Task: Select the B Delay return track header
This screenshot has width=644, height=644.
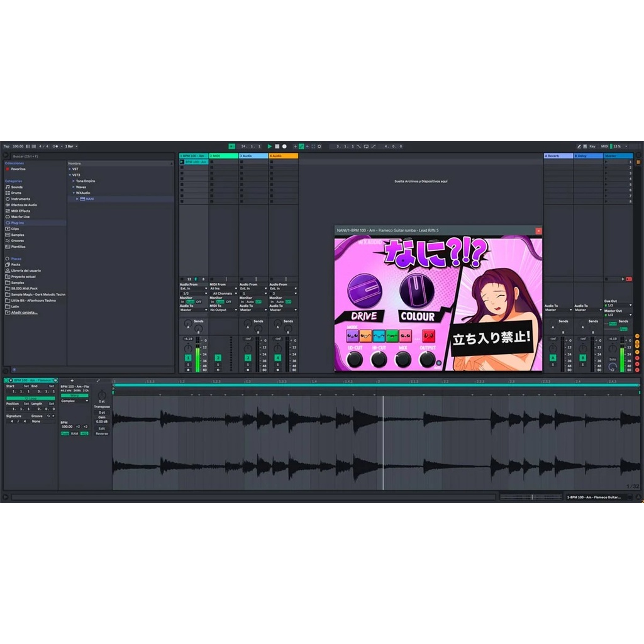Action: click(x=588, y=156)
